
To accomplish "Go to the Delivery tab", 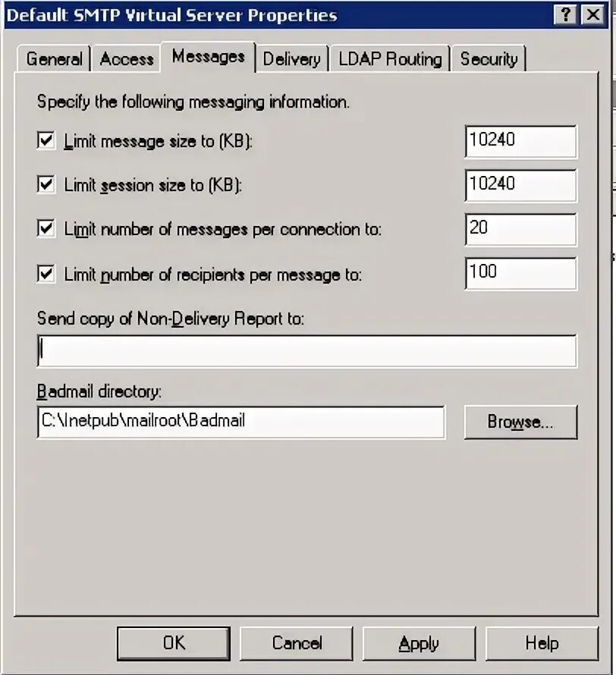I will pyautogui.click(x=292, y=58).
